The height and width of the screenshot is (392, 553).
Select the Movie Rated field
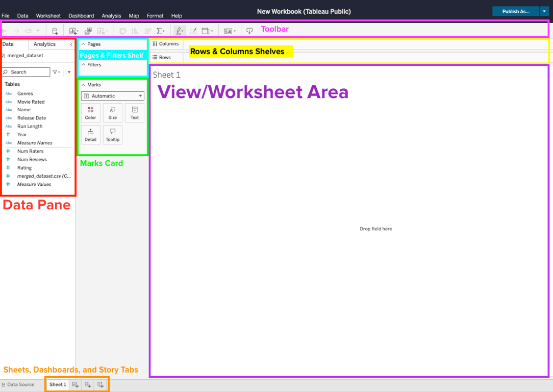(x=31, y=102)
